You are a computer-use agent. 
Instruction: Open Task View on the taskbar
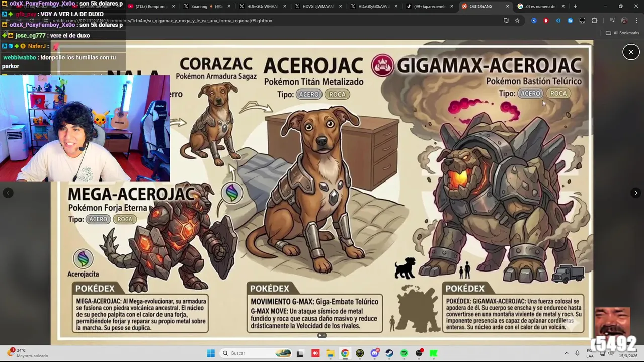[300, 353]
